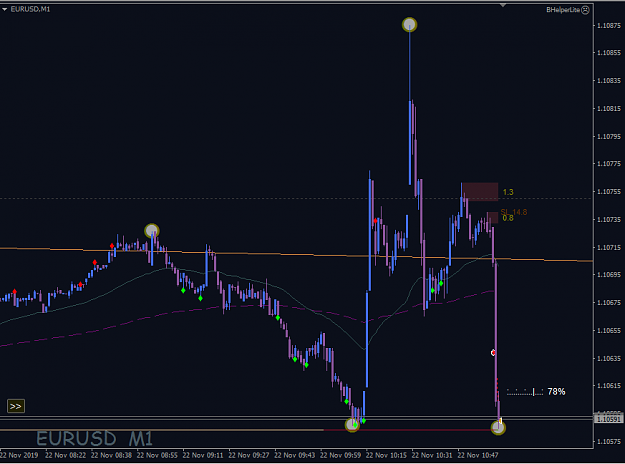Click the 22 Nov 2019 date label
Viewport: 625px width, 464px height.
[x=19, y=455]
